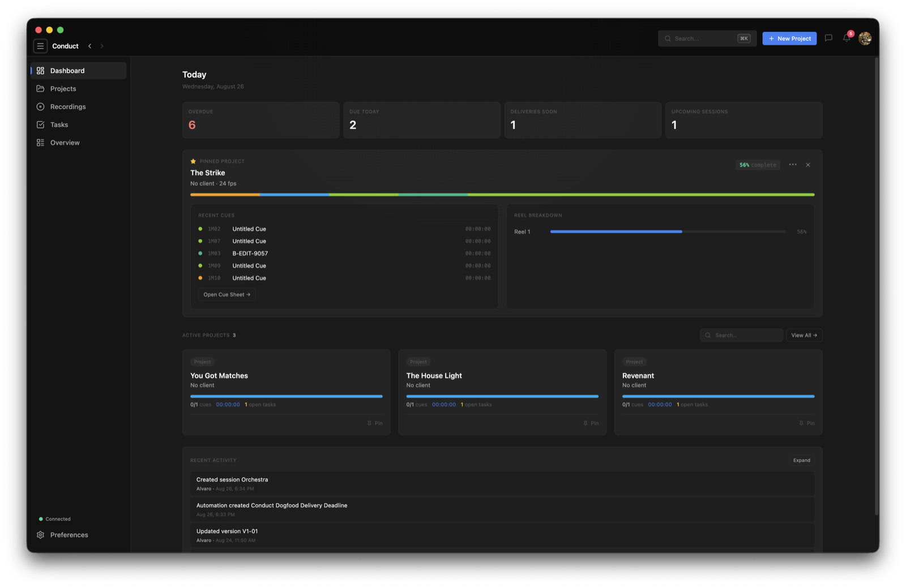Click the Reel 1 progress bar
Screen dimensions: 906x588
668,231
